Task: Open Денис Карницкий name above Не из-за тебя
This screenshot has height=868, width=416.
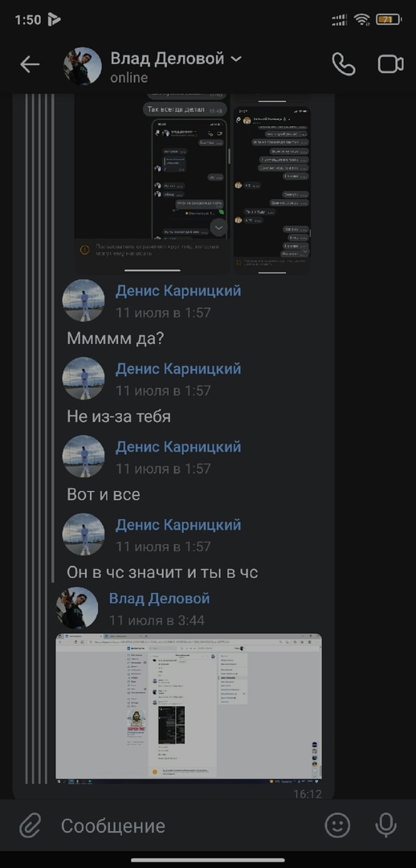Action: point(178,369)
